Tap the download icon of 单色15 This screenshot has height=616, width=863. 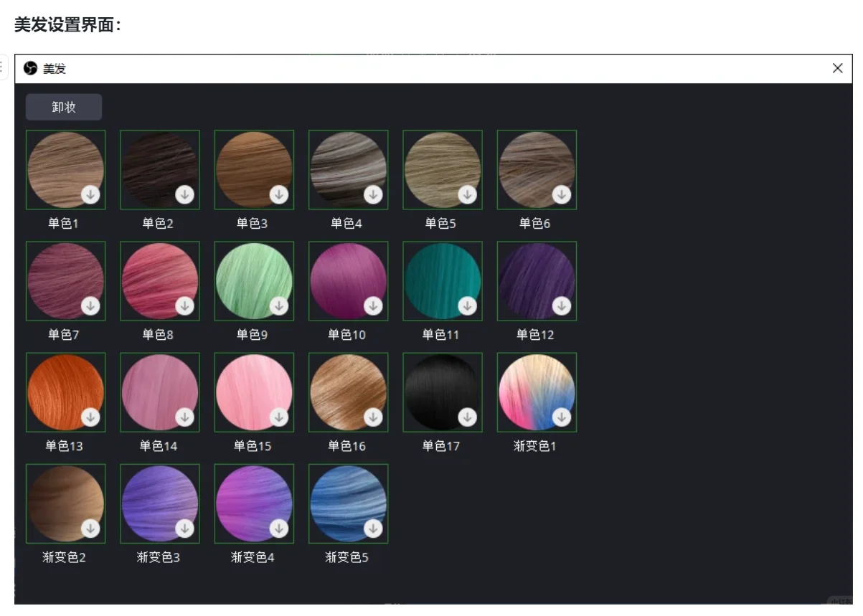[x=279, y=417]
